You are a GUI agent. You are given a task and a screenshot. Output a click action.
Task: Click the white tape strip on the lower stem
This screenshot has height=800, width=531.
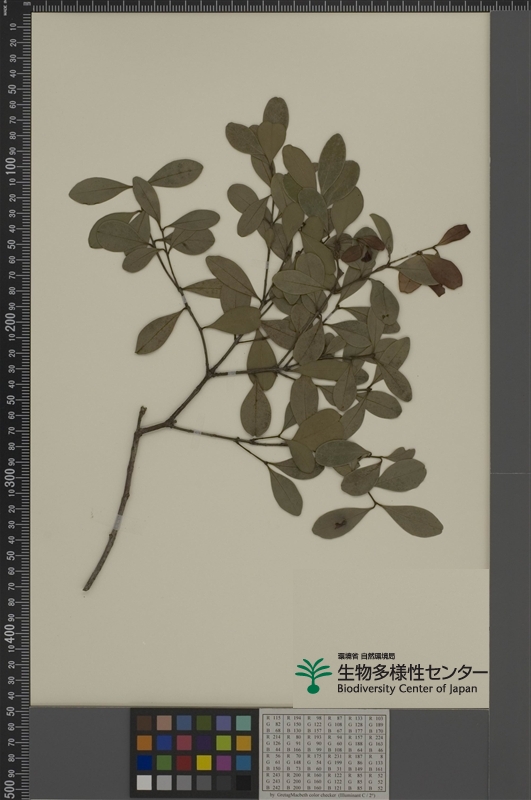pyautogui.click(x=117, y=522)
